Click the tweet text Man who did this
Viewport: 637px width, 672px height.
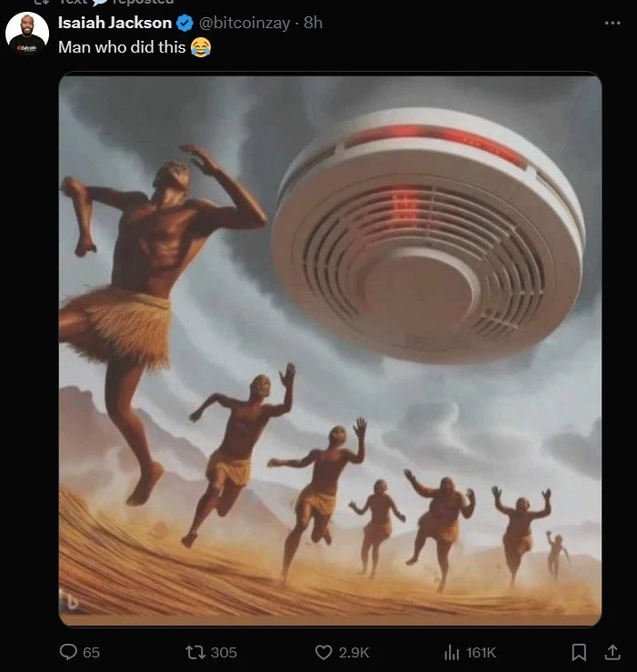point(122,47)
